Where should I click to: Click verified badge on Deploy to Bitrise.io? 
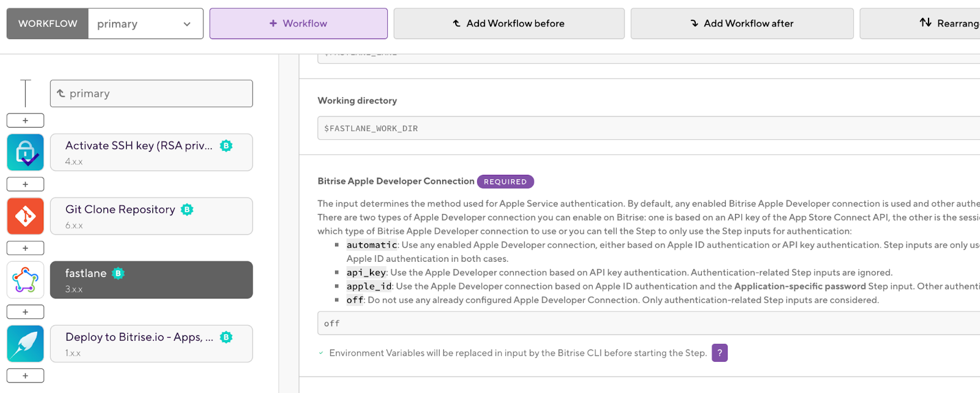click(226, 337)
